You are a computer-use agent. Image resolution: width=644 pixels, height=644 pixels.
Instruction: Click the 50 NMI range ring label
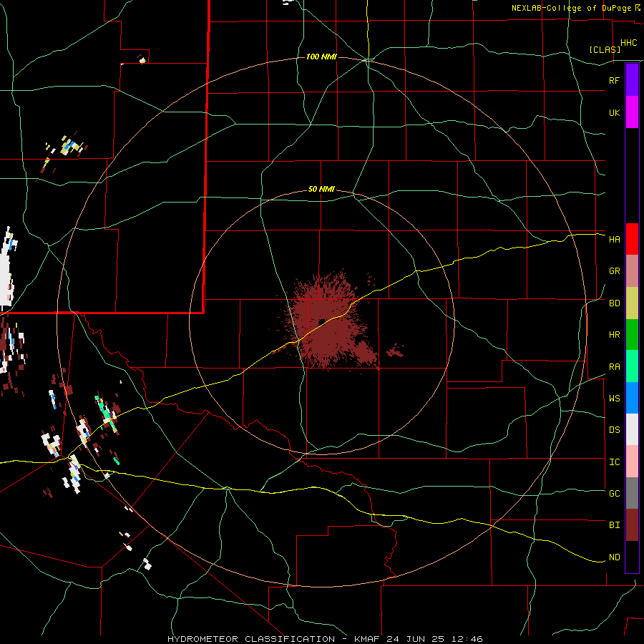(321, 189)
